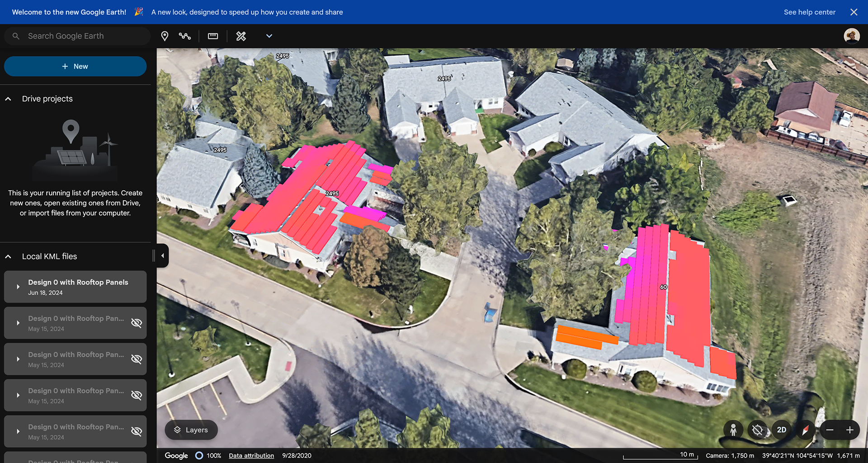Click the fly to location target icon
This screenshot has width=868, height=463.
pos(758,430)
